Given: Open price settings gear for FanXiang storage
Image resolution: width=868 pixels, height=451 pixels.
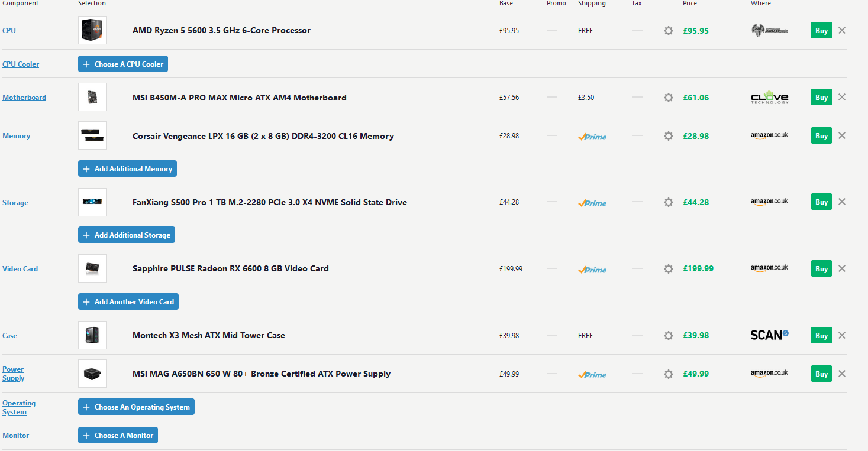Looking at the screenshot, I should (669, 202).
